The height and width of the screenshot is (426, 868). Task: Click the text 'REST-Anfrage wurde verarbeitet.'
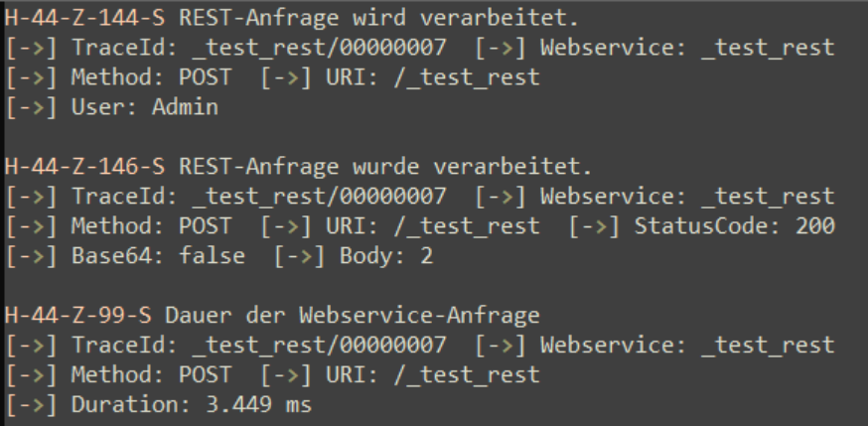coord(385,167)
